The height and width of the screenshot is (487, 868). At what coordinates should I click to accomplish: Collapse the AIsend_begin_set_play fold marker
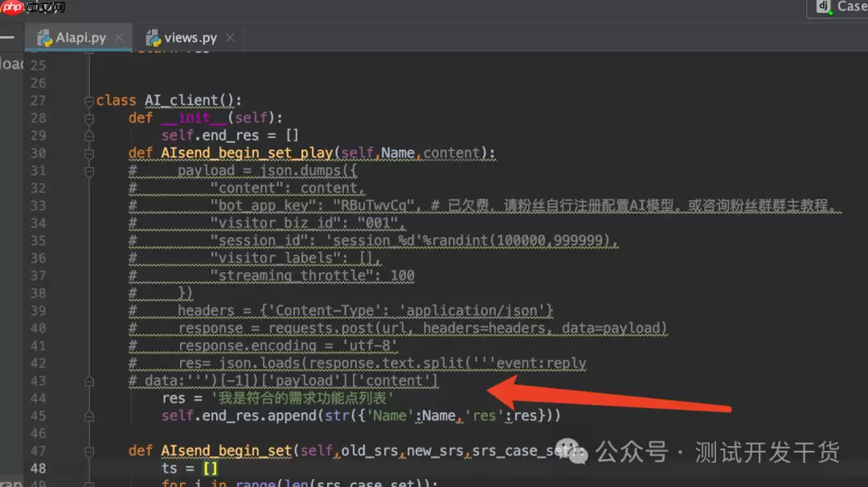[x=88, y=153]
